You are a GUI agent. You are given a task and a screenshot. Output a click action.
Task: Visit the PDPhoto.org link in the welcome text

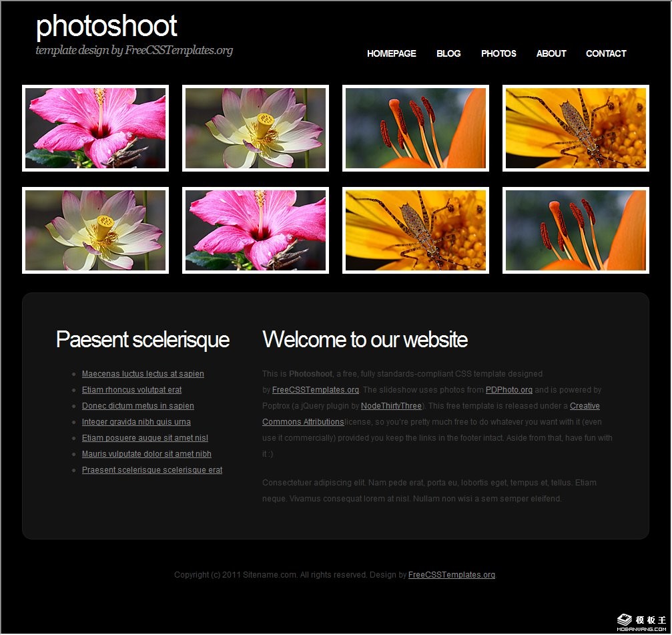pos(509,390)
